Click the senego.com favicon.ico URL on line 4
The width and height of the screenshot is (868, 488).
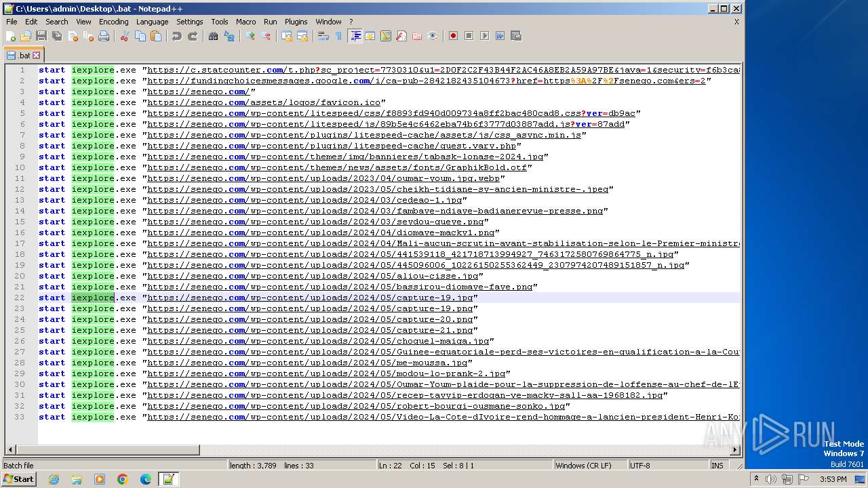(264, 102)
